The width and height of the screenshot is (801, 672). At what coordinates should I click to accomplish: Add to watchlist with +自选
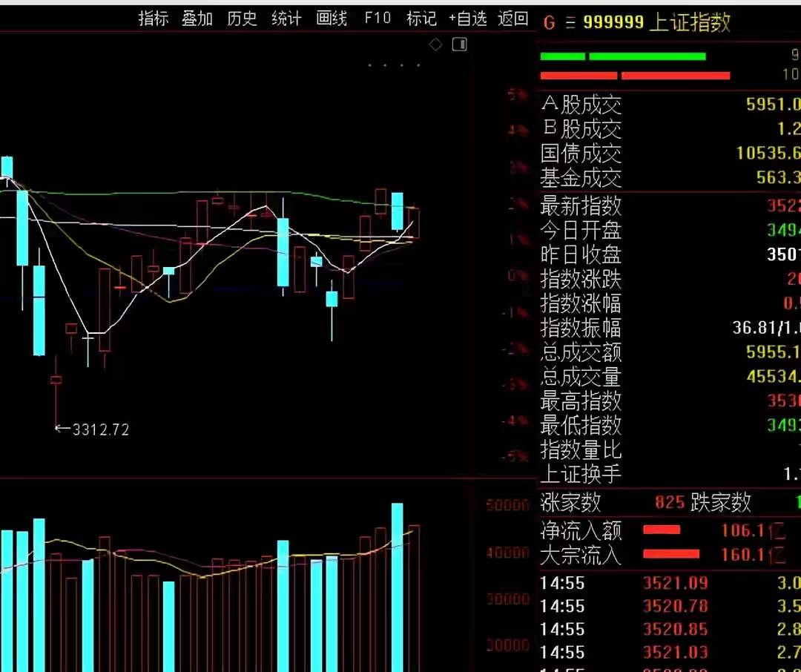click(x=467, y=19)
